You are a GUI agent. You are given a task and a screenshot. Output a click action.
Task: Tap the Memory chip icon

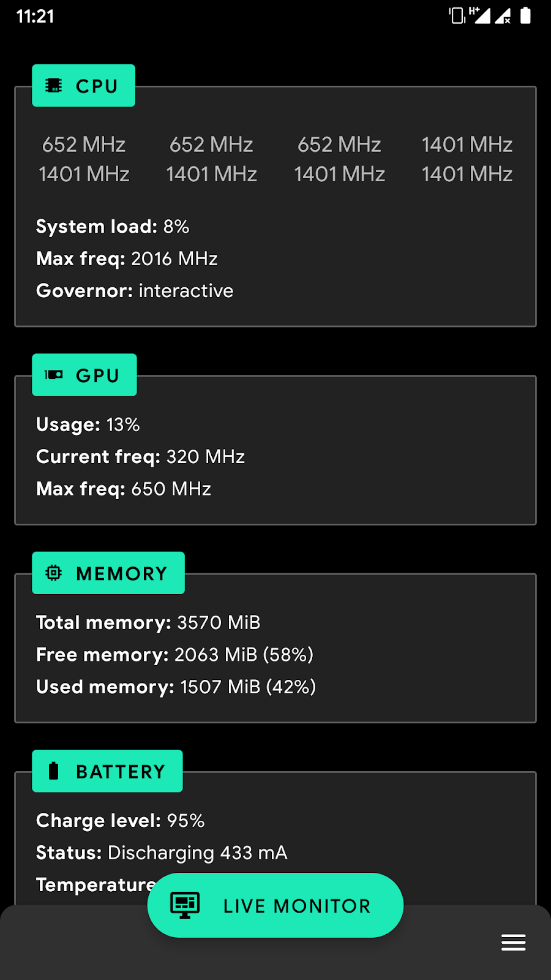tap(54, 573)
